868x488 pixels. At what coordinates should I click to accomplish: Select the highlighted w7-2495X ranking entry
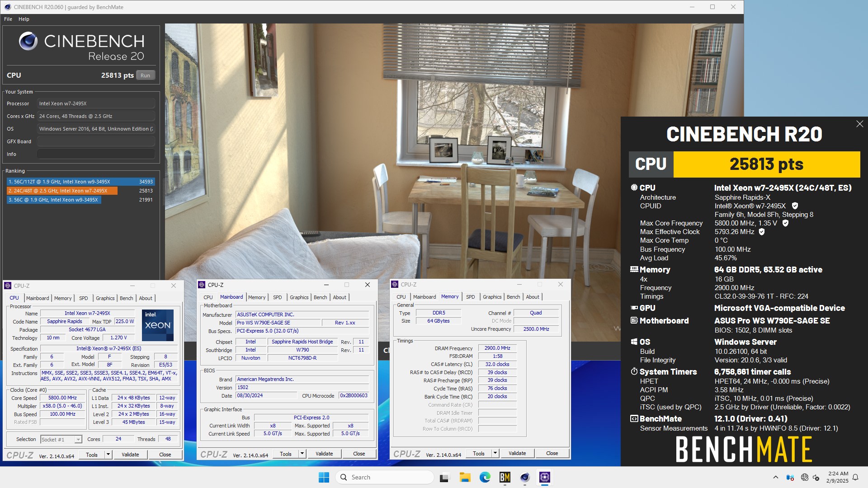[x=81, y=191]
